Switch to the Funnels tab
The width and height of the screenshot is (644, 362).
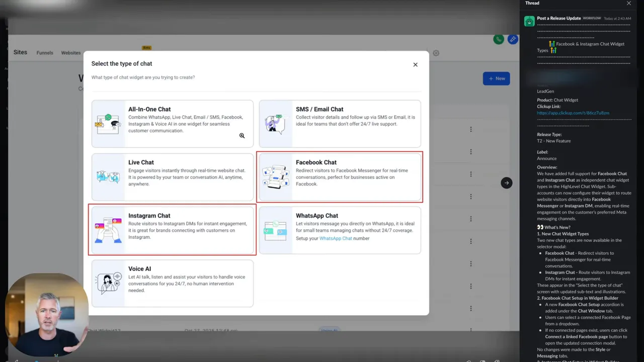click(45, 53)
